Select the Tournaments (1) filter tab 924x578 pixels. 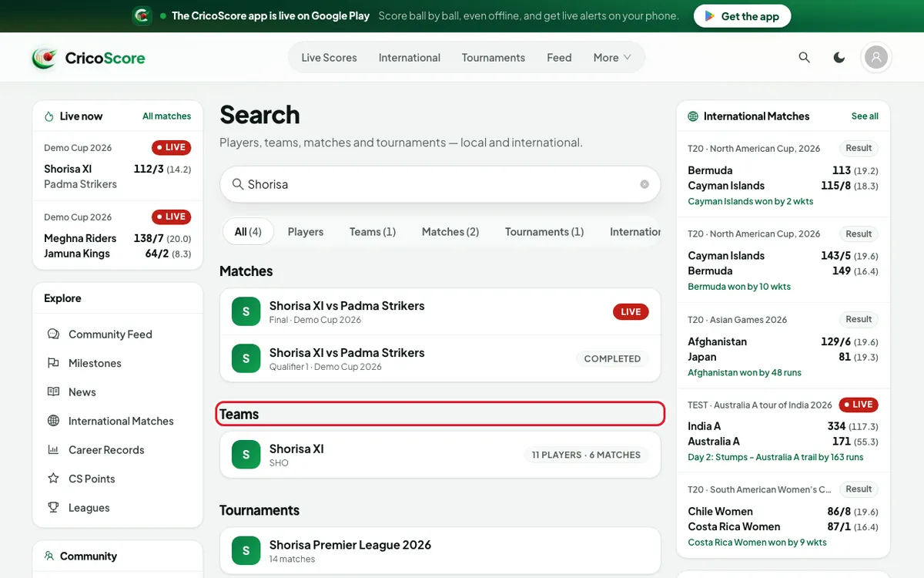(x=544, y=232)
